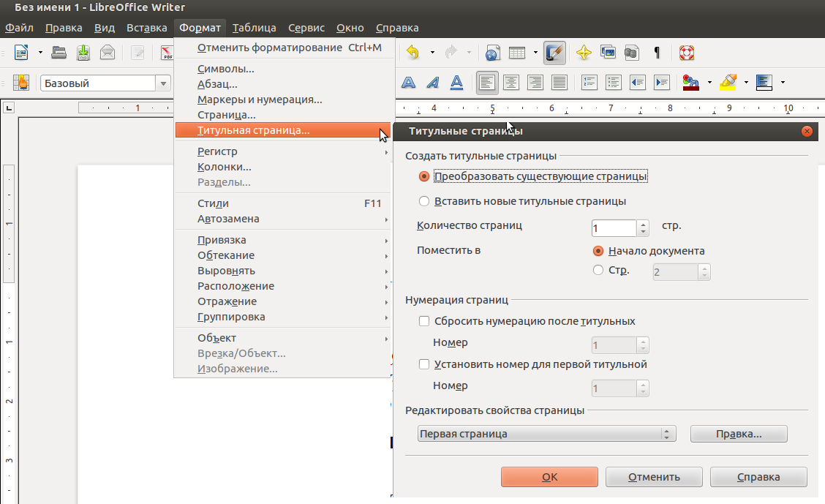Enable 'Сбросить нумерацию после титульных' checkbox
Image resolution: width=825 pixels, height=504 pixels.
(424, 321)
